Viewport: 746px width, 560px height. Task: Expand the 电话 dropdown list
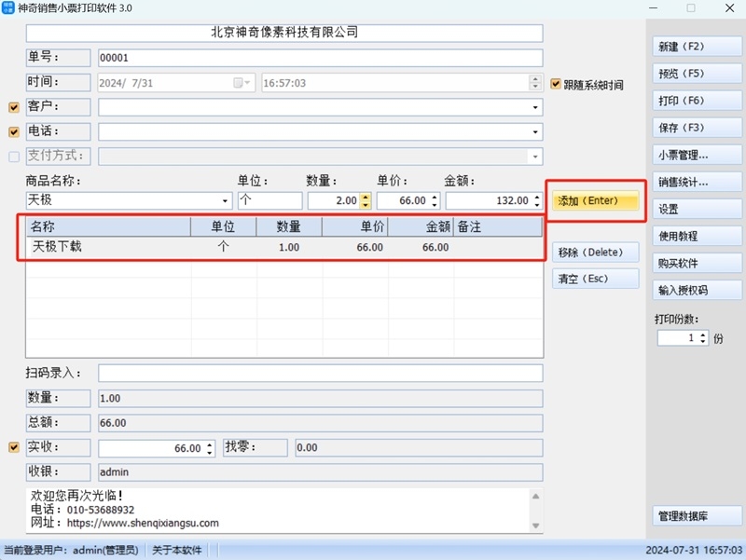point(535,132)
